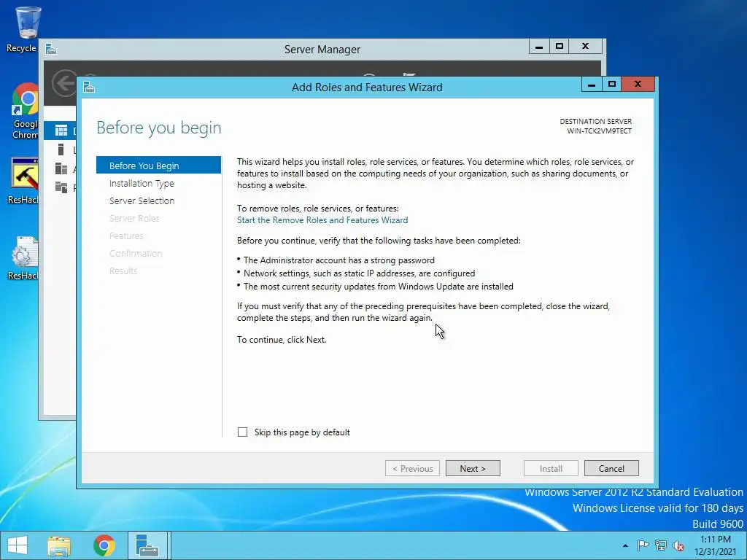Go to Server Selection step
The height and width of the screenshot is (560, 747).
pyautogui.click(x=142, y=201)
